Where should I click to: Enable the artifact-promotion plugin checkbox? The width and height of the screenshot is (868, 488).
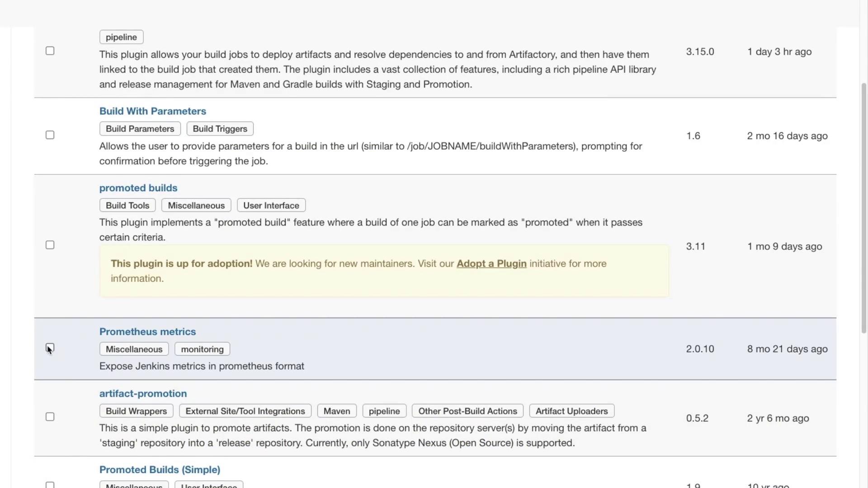[x=50, y=417]
